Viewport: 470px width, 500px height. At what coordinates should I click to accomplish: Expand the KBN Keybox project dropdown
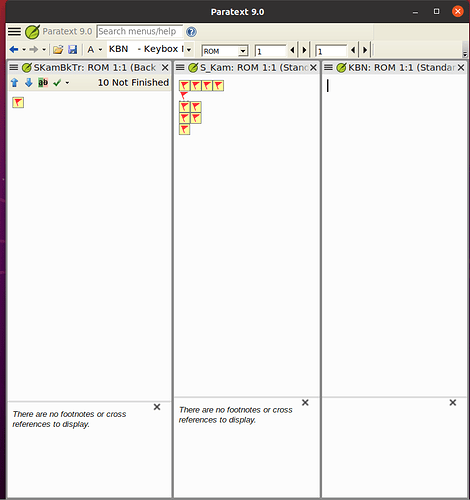(189, 50)
